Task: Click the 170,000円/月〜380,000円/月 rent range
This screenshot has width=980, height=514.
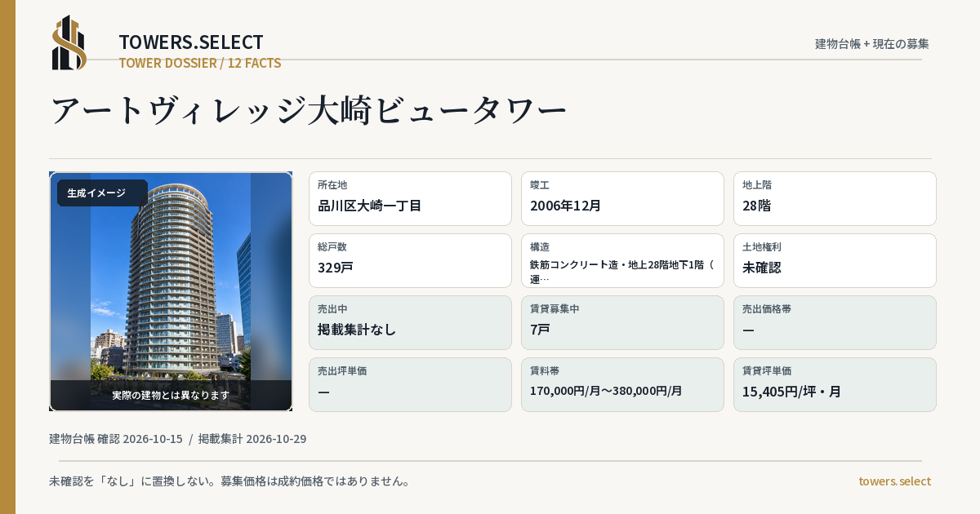Action: [606, 391]
